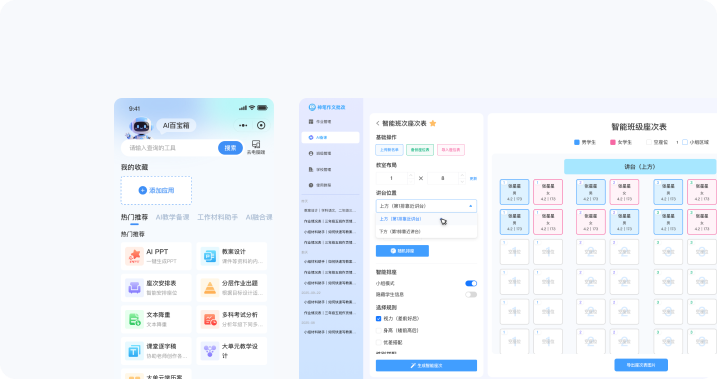Toggle the 小组区域 legend checkbox

[685, 142]
